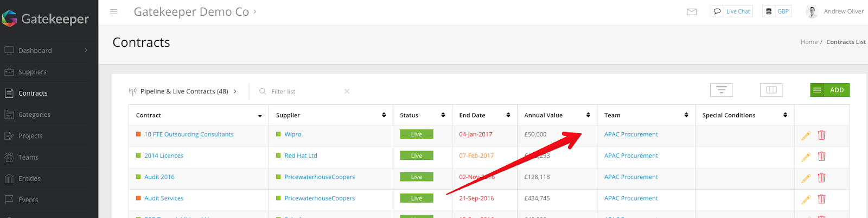This screenshot has height=218, width=868.
Task: Start a Live Chat
Action: coord(732,11)
